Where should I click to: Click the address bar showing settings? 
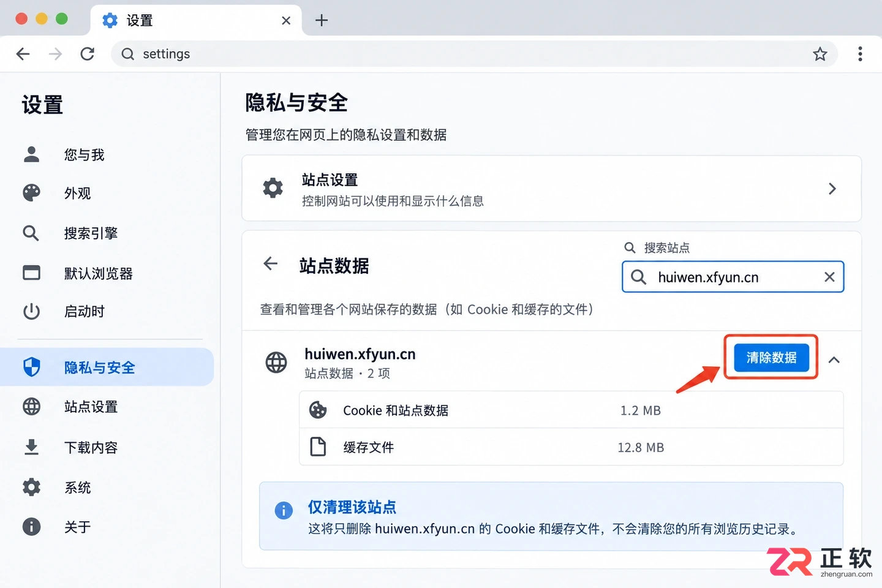click(x=474, y=54)
